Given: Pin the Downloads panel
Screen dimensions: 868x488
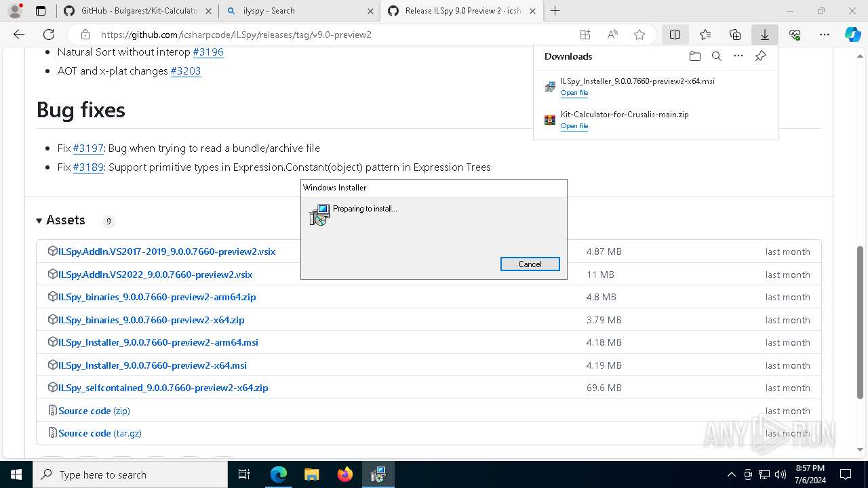Looking at the screenshot, I should [x=761, y=56].
